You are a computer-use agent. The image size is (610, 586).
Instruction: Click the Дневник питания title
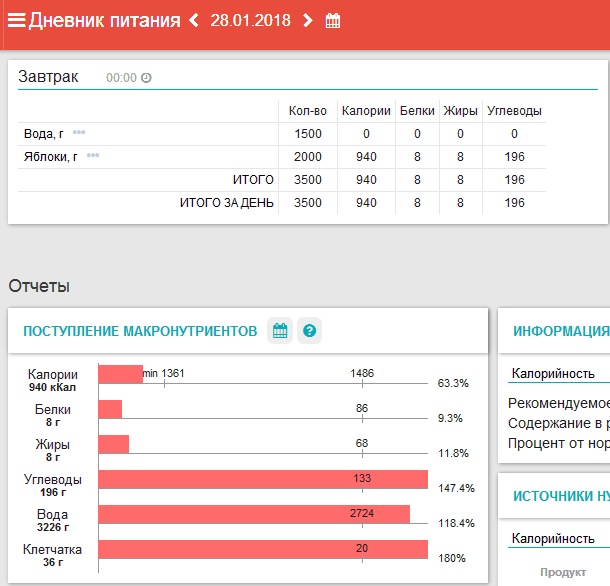click(x=104, y=21)
